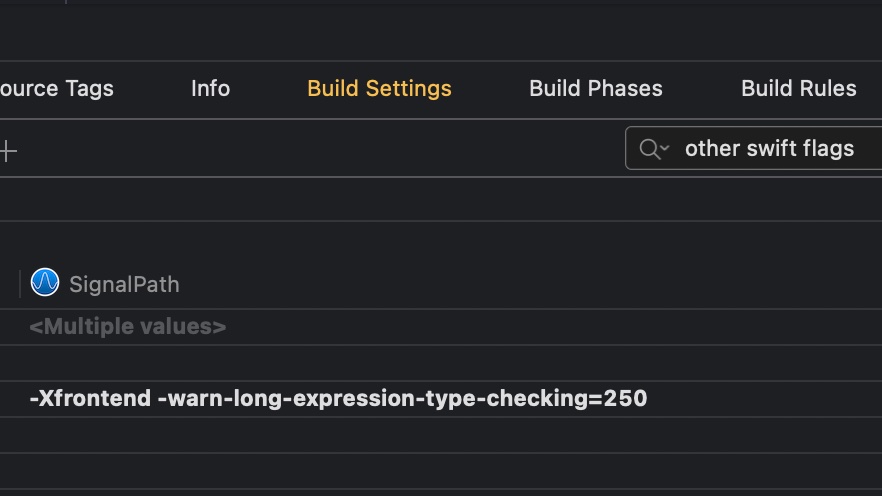This screenshot has width=882, height=496.
Task: Switch to the Resource Tags tab
Action: click(57, 88)
